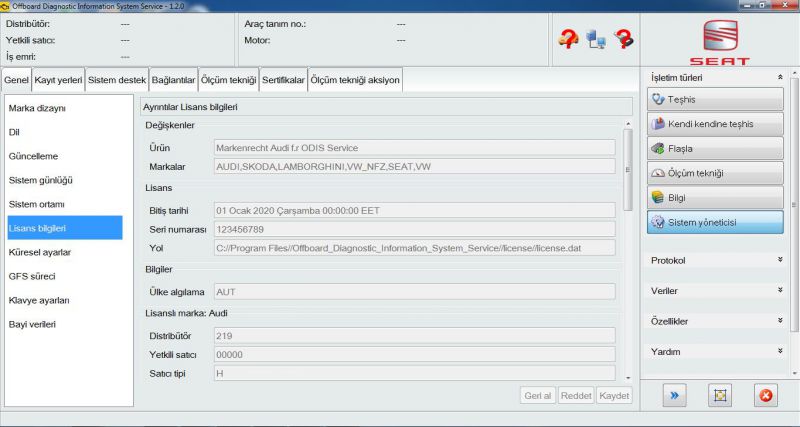Select GFS süreci entry
Image resolution: width=800 pixels, height=427 pixels.
[65, 276]
